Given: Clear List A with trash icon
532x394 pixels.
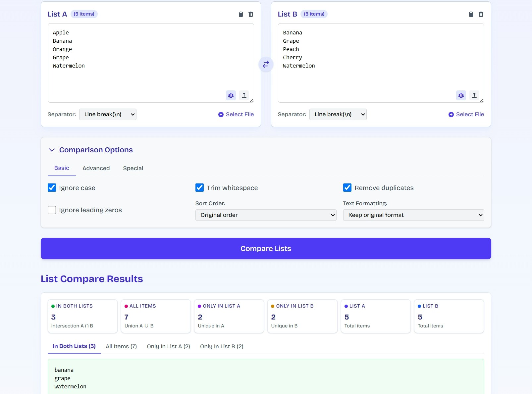Looking at the screenshot, I should pyautogui.click(x=251, y=14).
